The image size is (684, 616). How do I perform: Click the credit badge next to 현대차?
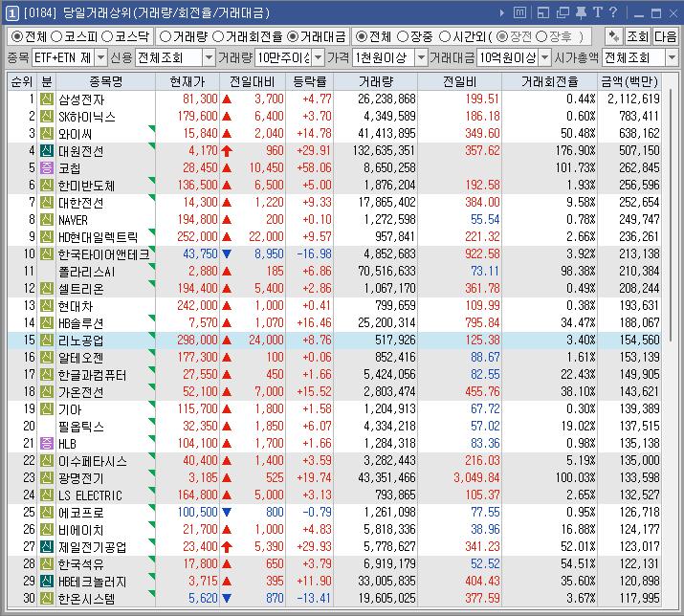(x=47, y=306)
